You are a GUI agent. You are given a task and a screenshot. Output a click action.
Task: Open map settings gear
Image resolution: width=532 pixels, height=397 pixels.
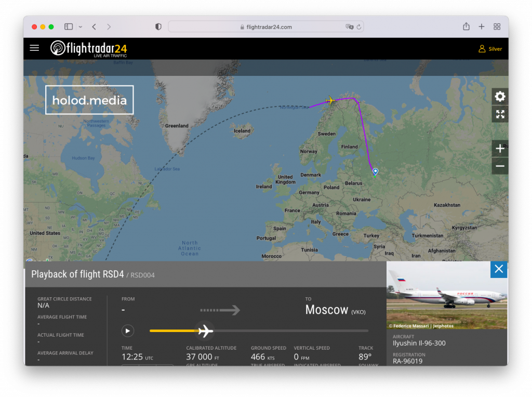click(500, 97)
